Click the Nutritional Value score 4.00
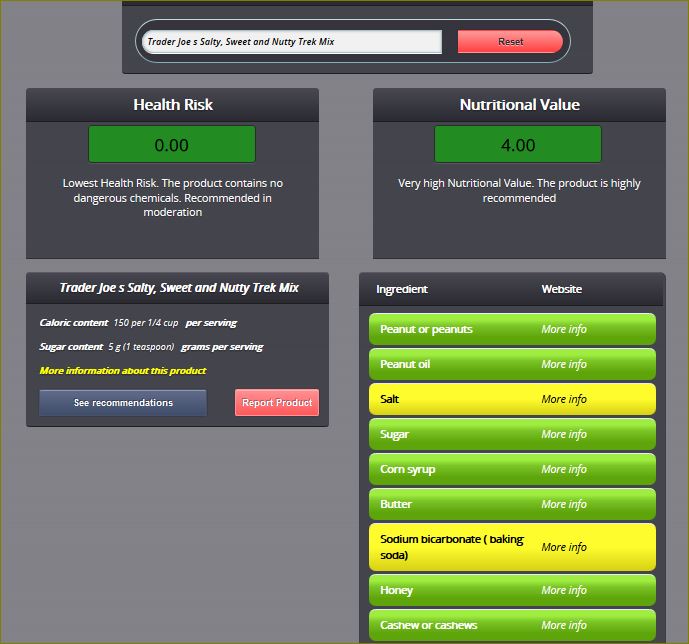Viewport: 689px width, 644px height. tap(518, 145)
